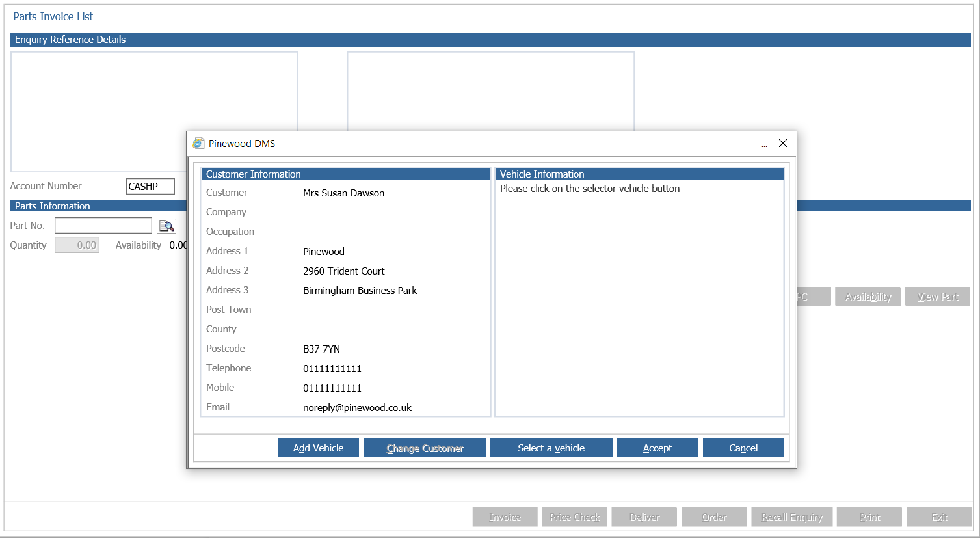The height and width of the screenshot is (538, 980).
Task: Select postcode B37 7YN
Action: coord(321,349)
